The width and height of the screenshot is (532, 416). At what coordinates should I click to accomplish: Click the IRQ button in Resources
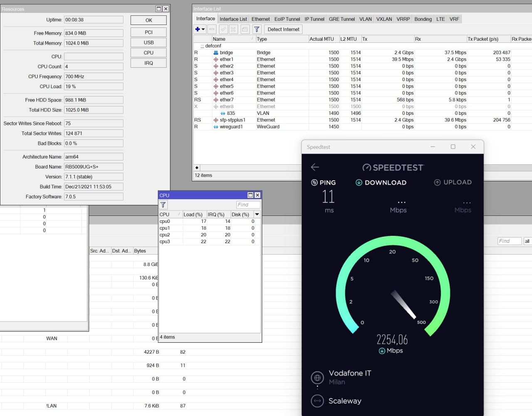pos(148,63)
